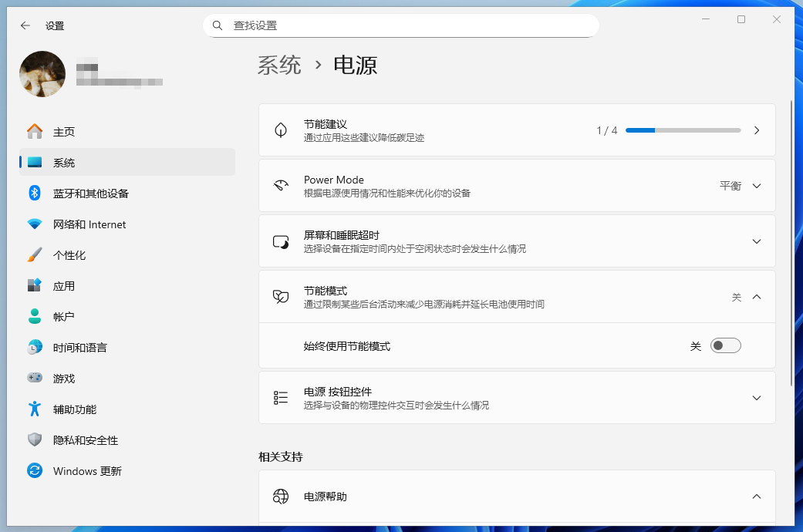Image resolution: width=803 pixels, height=532 pixels.
Task: Click the Accounts person icon
Action: (35, 316)
